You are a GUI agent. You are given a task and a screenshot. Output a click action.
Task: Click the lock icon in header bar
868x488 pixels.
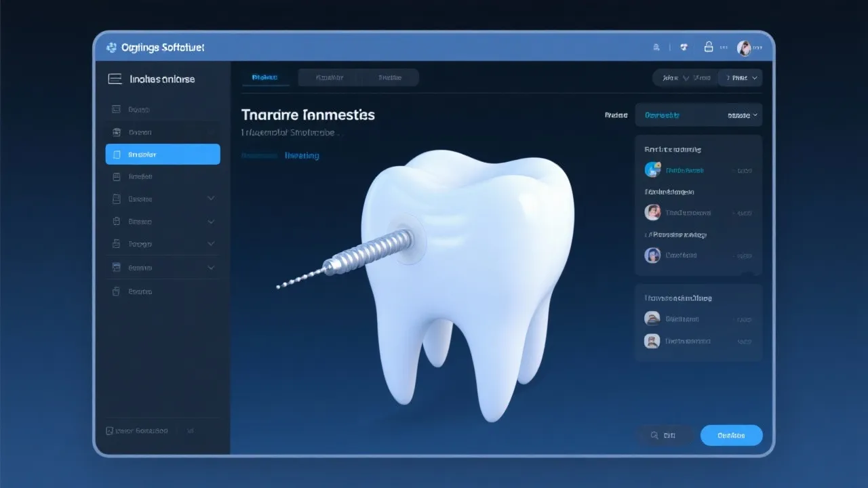click(709, 47)
